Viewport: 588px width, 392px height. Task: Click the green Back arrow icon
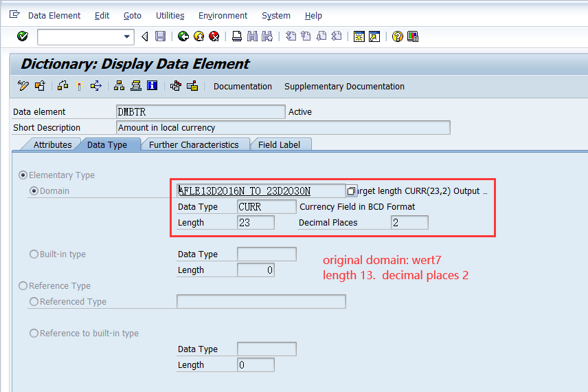[x=183, y=36]
